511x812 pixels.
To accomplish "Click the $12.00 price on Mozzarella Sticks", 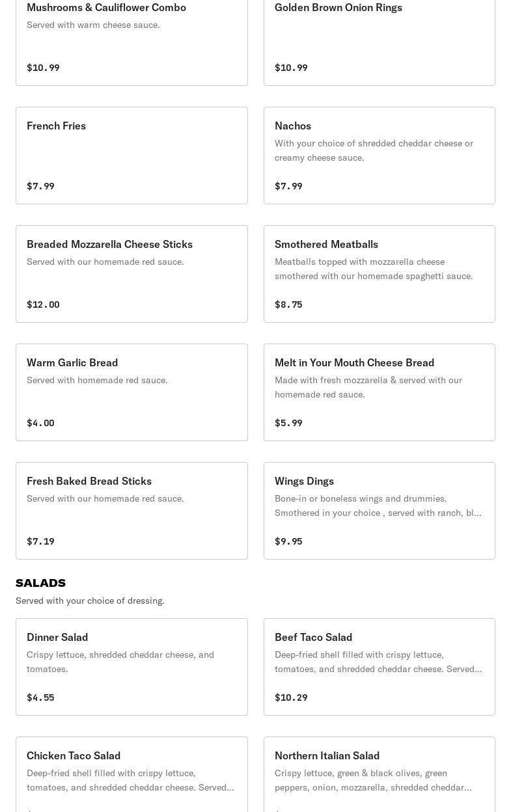I will pyautogui.click(x=43, y=304).
